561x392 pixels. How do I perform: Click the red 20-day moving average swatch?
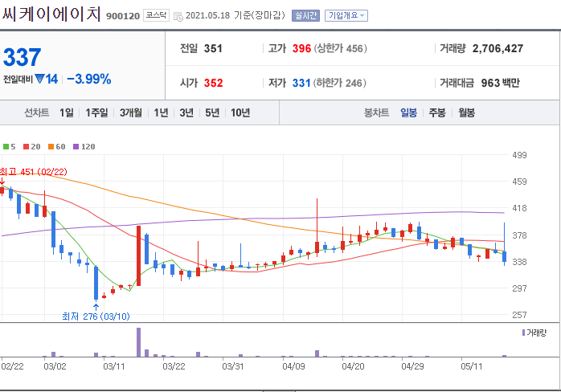26,147
